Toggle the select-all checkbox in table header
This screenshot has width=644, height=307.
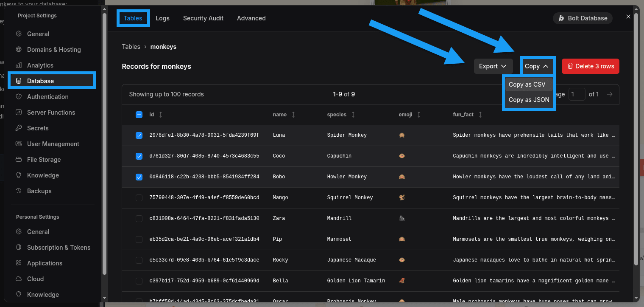click(139, 114)
